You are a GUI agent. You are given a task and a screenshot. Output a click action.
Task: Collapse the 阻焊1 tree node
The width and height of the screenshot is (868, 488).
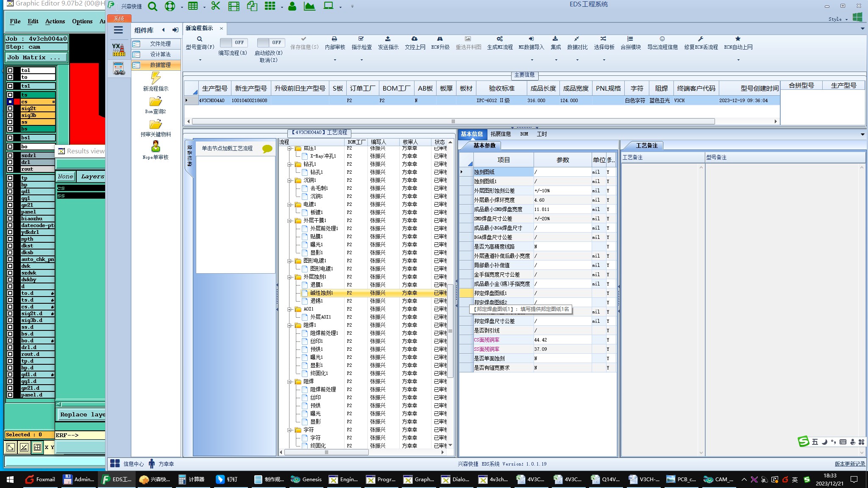click(289, 325)
